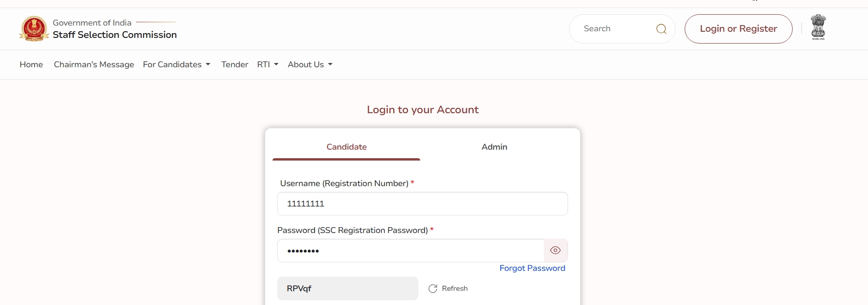This screenshot has height=305, width=868.
Task: Expand the For Candidates dropdown
Action: (176, 64)
